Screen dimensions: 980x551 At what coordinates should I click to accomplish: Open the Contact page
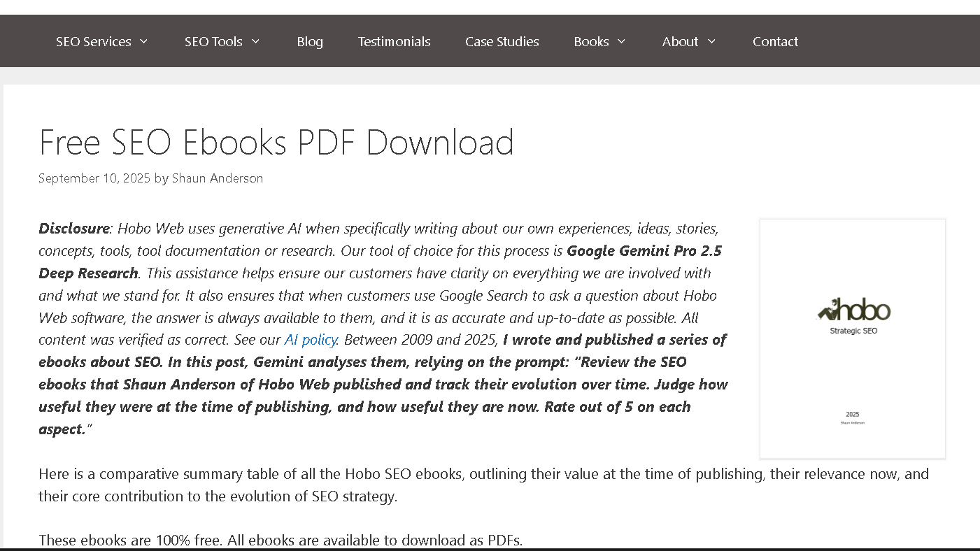click(775, 41)
